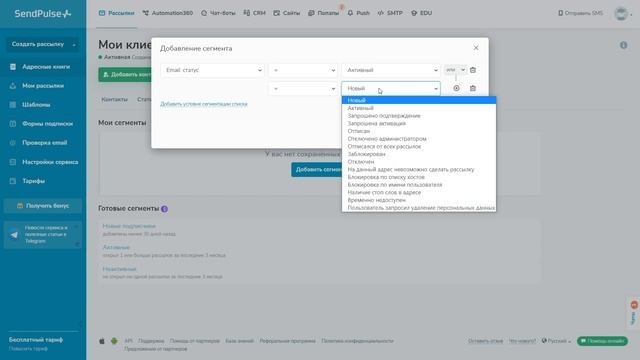
Task: Close the Добавление сегмента dialog
Action: [476, 48]
